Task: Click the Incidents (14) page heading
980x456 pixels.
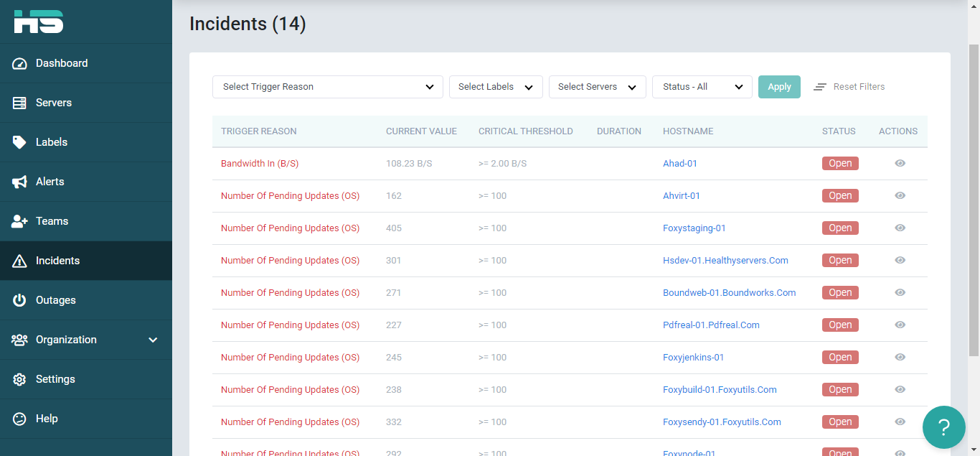Action: tap(248, 24)
